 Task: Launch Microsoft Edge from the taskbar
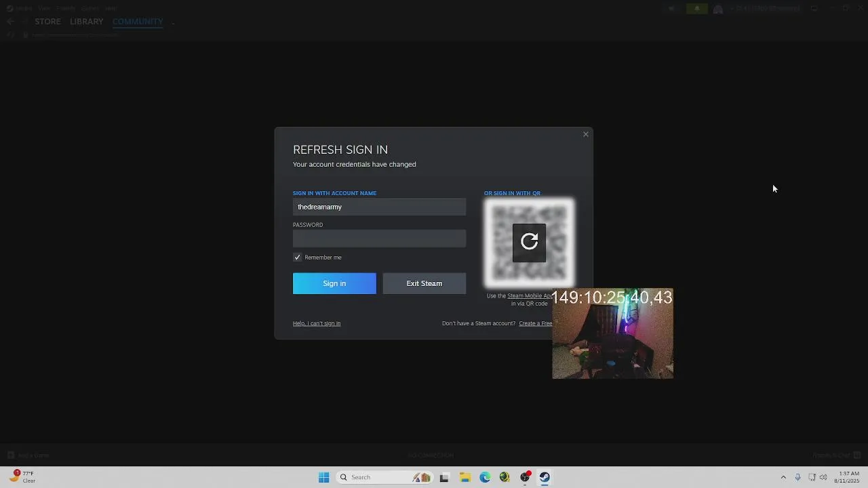point(485,477)
